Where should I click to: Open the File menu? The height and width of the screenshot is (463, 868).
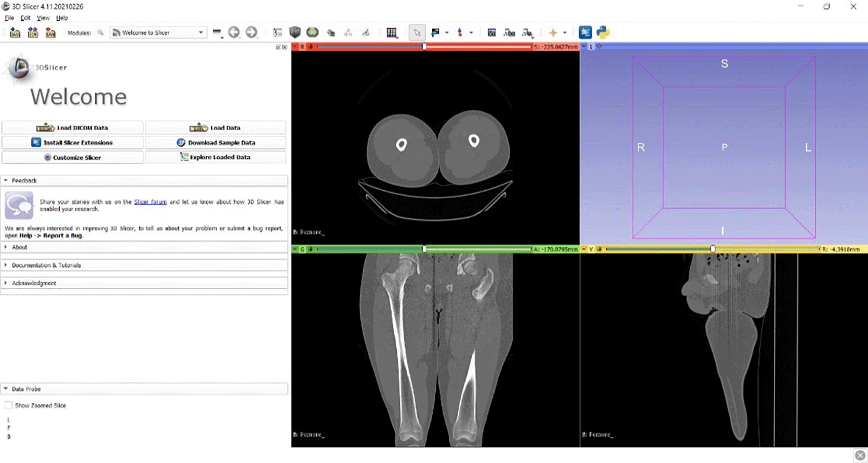pyautogui.click(x=9, y=18)
